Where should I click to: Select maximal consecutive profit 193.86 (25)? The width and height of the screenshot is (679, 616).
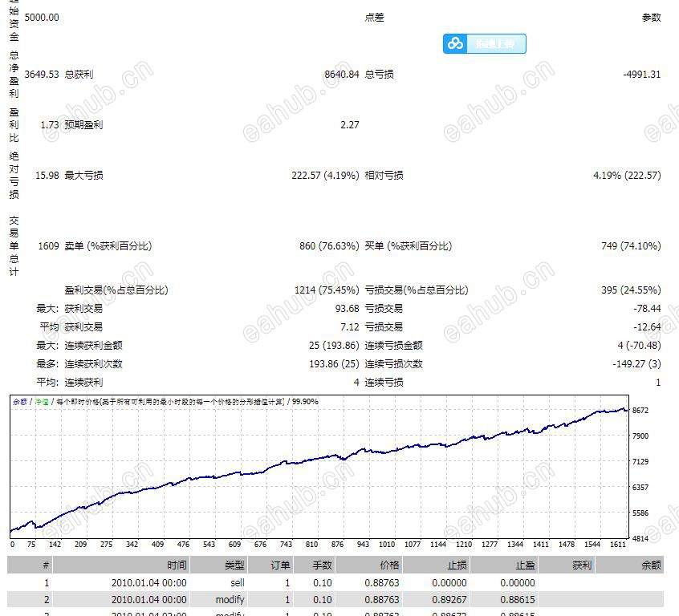pos(334,364)
